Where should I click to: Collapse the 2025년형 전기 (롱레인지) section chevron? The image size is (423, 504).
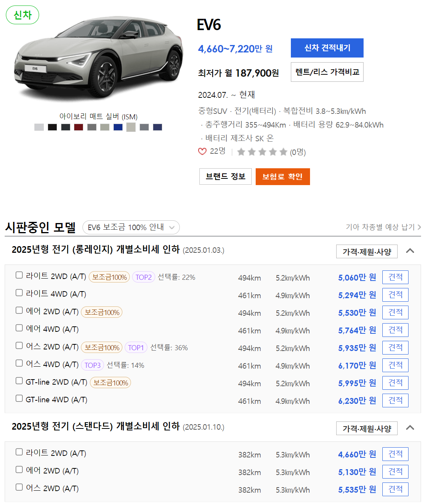tap(410, 251)
